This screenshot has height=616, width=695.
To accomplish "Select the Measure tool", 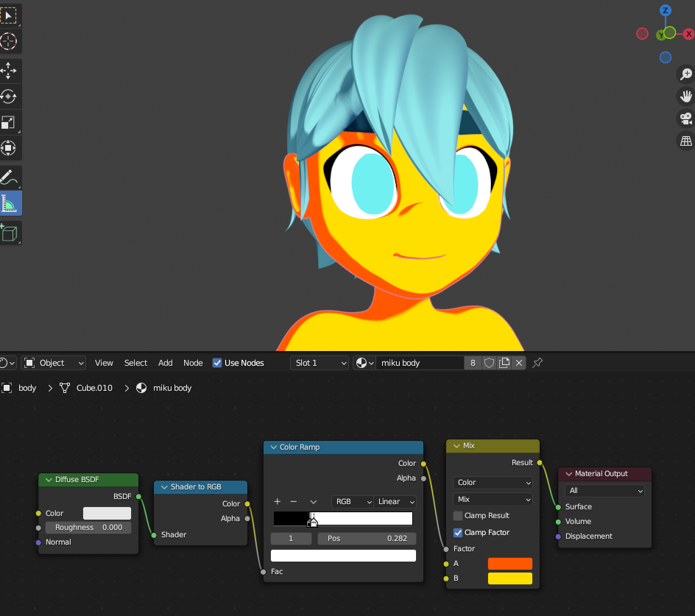I will [x=8, y=203].
